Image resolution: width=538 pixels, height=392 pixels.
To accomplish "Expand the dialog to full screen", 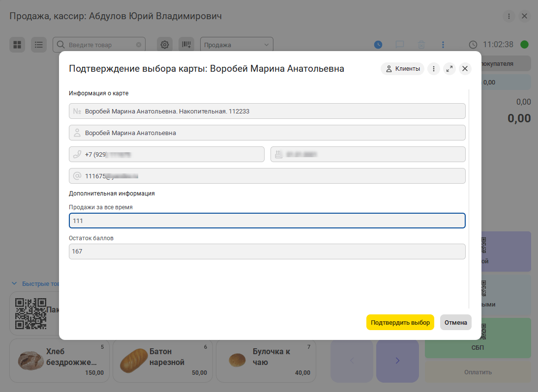I will tap(449, 69).
